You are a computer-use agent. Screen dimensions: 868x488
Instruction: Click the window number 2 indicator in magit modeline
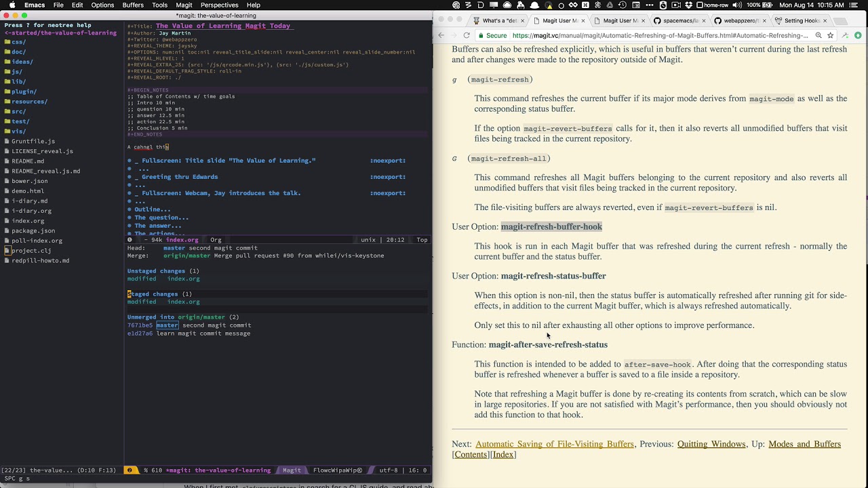pyautogui.click(x=130, y=470)
